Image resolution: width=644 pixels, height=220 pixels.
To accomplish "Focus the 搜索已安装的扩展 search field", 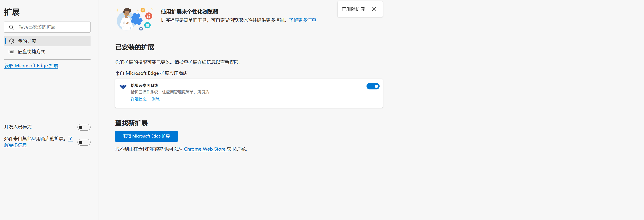I will point(47,27).
